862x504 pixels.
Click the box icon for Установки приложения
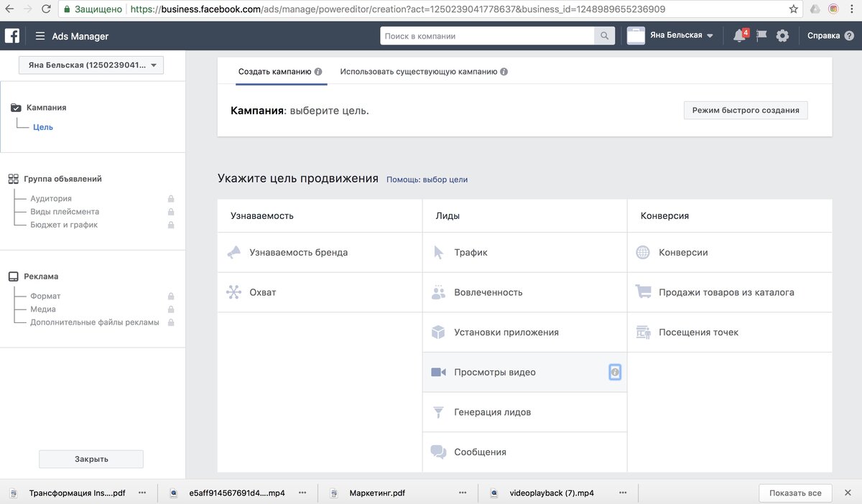click(438, 332)
